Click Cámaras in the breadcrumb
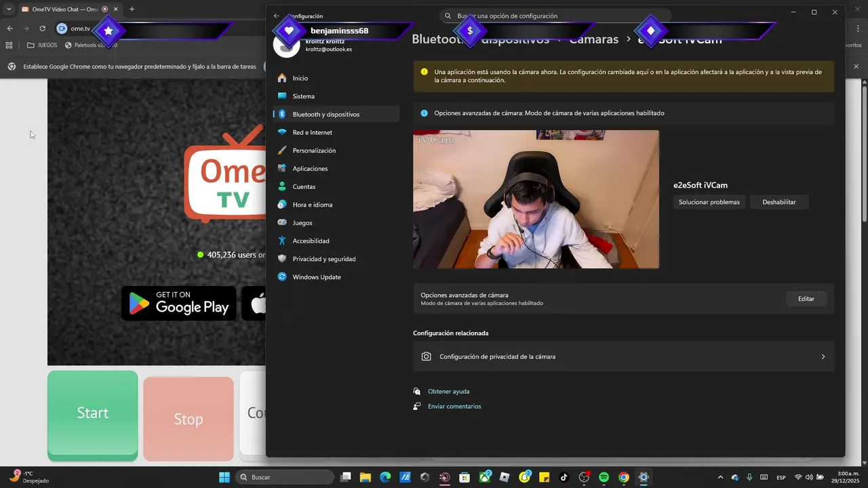This screenshot has width=868, height=488. coord(593,39)
